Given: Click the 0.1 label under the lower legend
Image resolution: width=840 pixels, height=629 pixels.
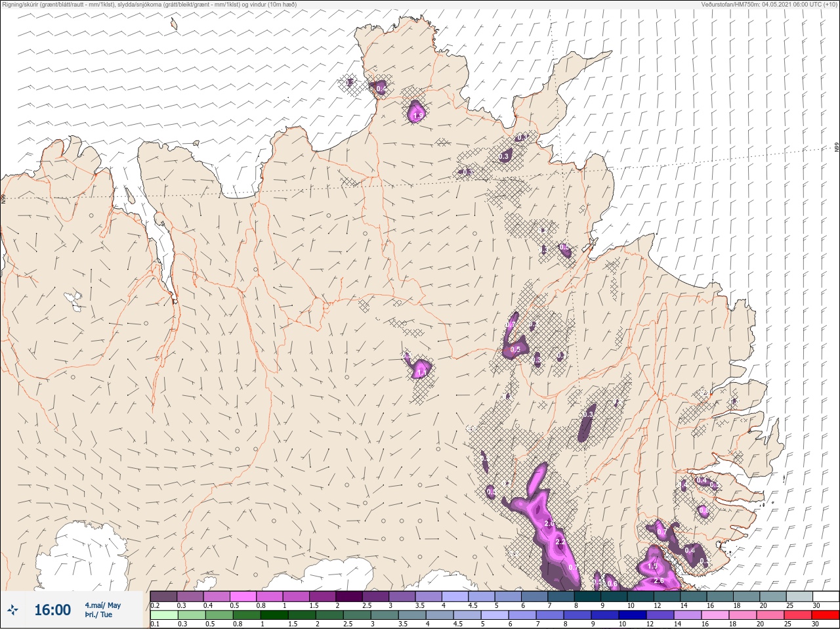Looking at the screenshot, I should 155,624.
